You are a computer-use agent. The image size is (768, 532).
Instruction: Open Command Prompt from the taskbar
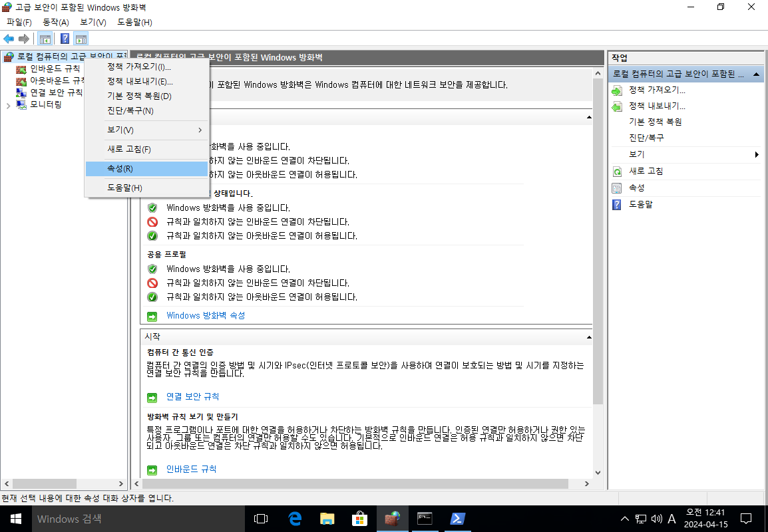425,519
